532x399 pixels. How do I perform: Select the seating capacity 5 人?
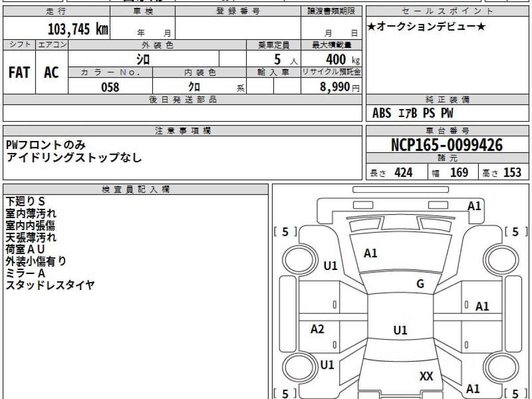(x=286, y=59)
